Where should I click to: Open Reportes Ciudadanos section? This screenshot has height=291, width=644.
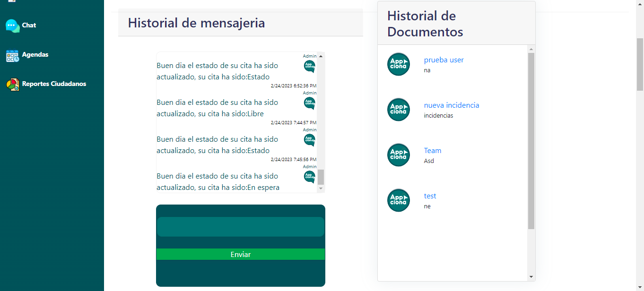click(54, 84)
